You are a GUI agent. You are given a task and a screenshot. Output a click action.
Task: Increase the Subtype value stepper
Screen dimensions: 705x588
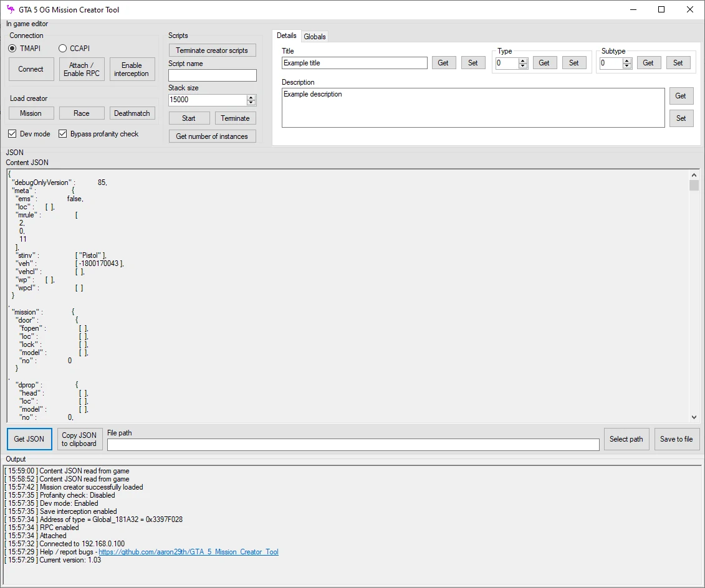[x=626, y=60]
